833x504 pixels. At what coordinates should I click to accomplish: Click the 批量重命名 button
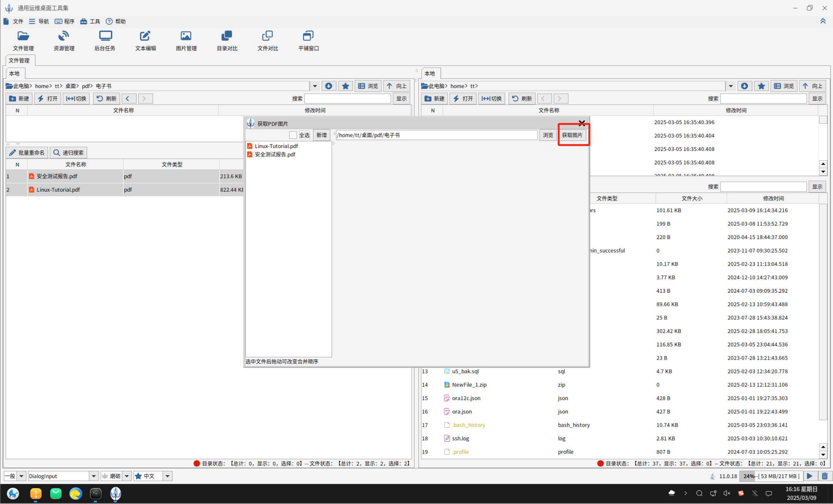27,152
